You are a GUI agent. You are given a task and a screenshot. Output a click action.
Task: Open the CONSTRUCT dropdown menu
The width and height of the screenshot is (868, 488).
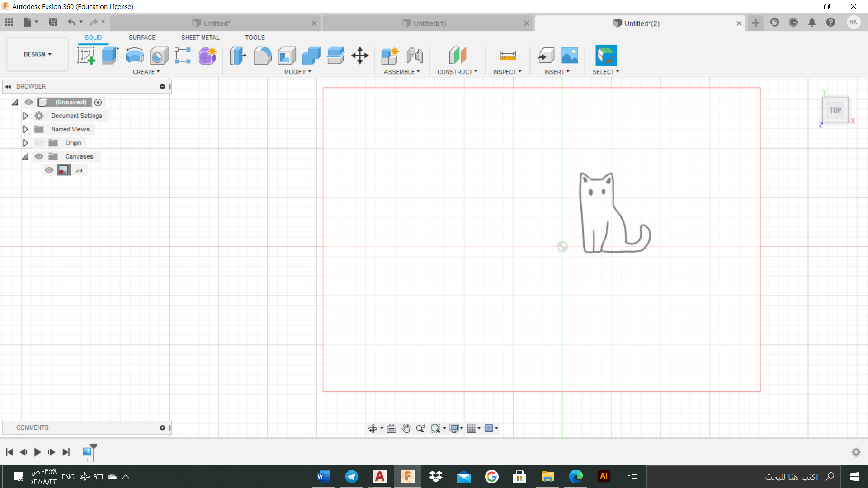(457, 72)
